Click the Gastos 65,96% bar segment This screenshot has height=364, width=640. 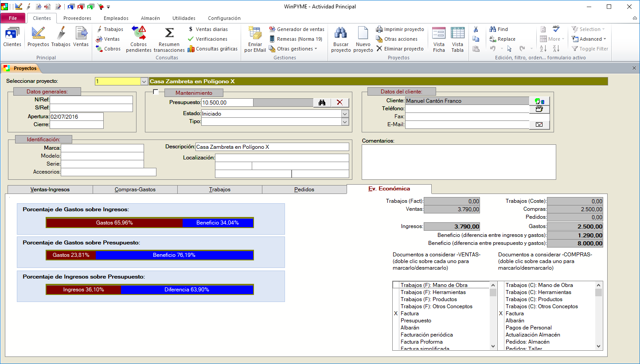click(114, 223)
